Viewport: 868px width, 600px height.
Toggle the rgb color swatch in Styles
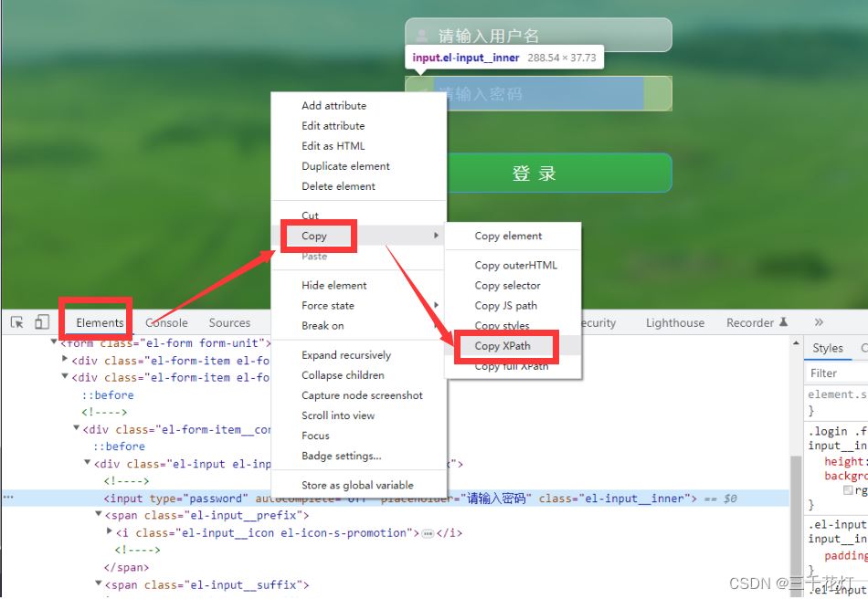(x=848, y=490)
